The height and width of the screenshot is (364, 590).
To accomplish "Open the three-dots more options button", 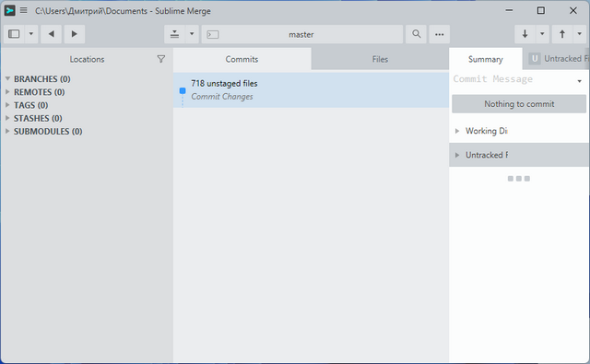I will coord(439,34).
